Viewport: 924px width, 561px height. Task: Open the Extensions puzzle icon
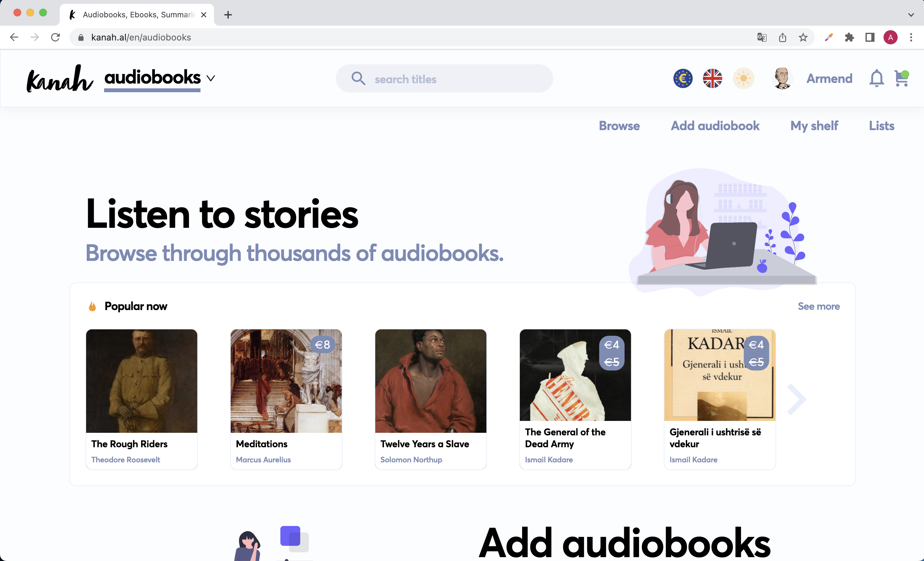849,37
